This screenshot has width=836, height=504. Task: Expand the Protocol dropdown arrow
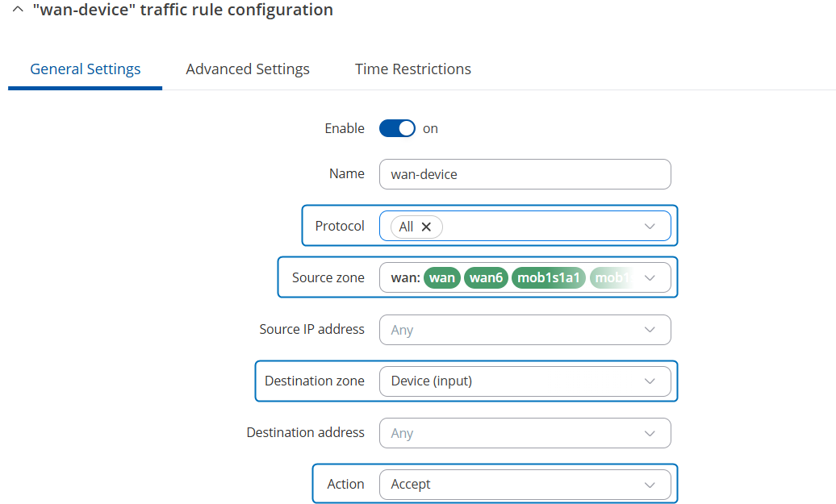650,227
